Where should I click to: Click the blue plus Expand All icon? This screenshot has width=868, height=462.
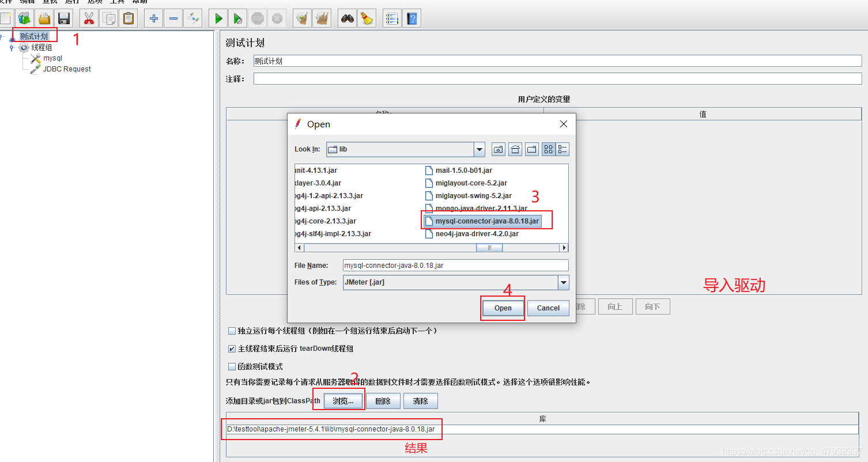click(x=153, y=18)
